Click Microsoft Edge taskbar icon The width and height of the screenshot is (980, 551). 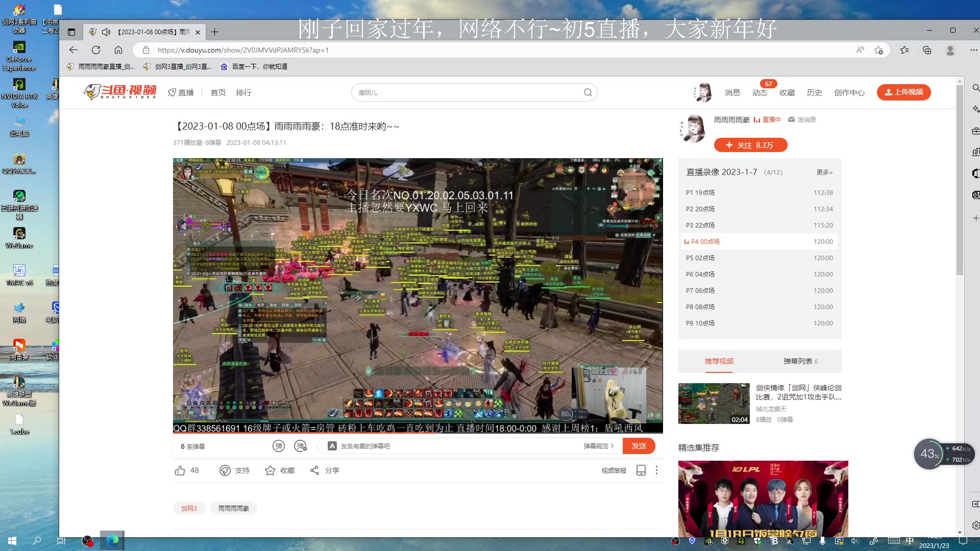tap(112, 541)
